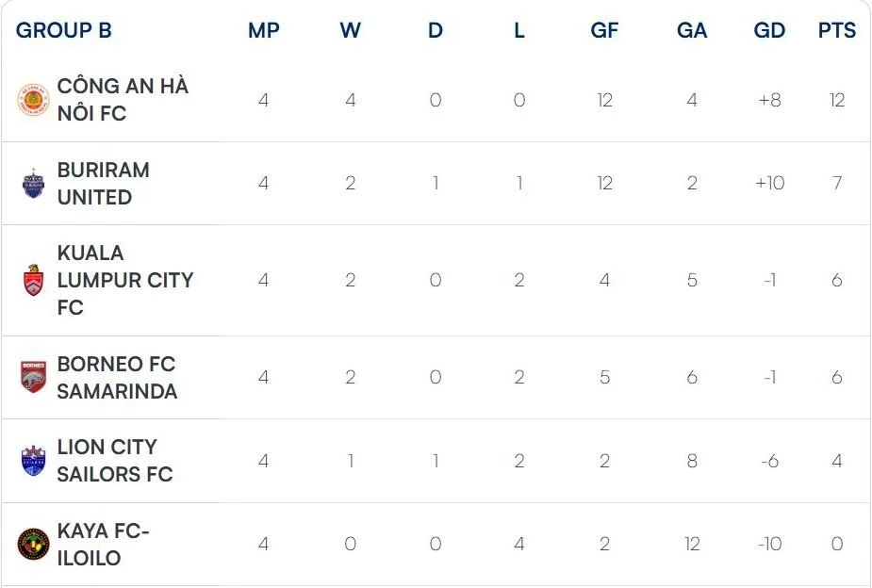The width and height of the screenshot is (872, 588).
Task: Click the GA column header
Action: [x=691, y=30]
